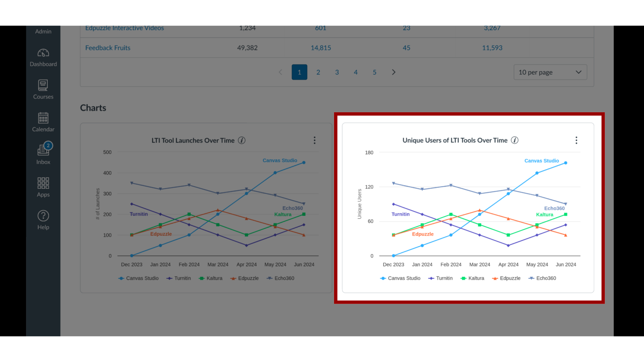Open the Calendar in the sidebar
This screenshot has width=644, height=362.
coord(43,122)
